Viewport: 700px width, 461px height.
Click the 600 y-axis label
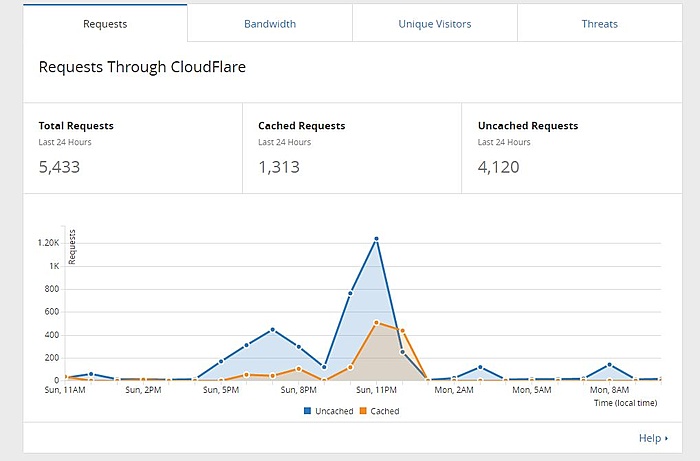coord(52,311)
